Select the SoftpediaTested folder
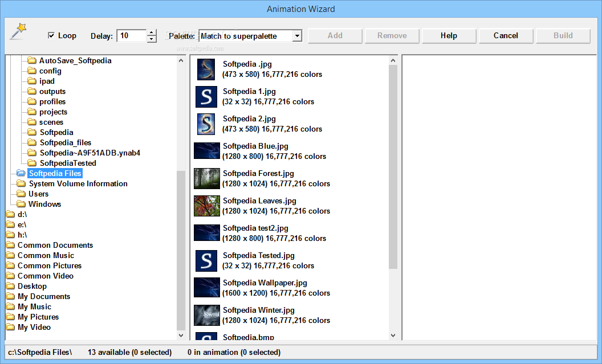 click(68, 163)
